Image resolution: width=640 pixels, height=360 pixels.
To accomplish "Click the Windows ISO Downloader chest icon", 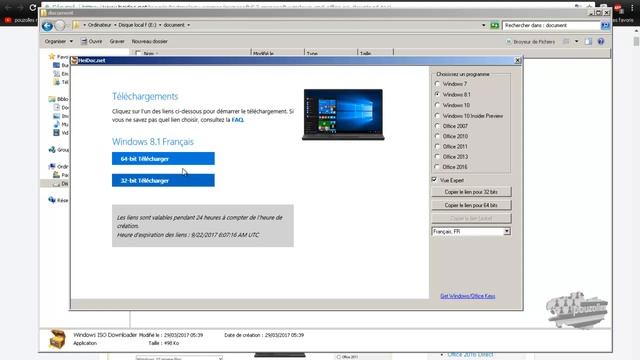I will [57, 339].
